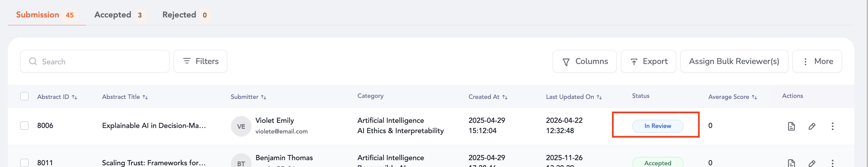Toggle the select-all header checkbox
The height and width of the screenshot is (167, 868).
[x=24, y=96]
